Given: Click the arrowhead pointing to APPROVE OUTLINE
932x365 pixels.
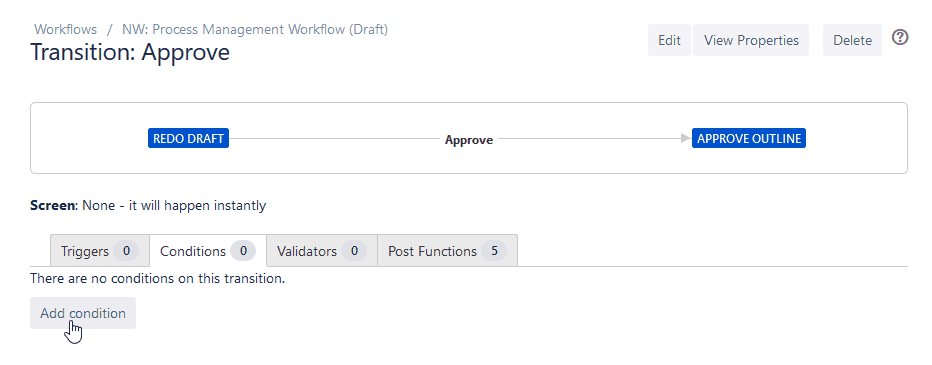Looking at the screenshot, I should click(687, 139).
